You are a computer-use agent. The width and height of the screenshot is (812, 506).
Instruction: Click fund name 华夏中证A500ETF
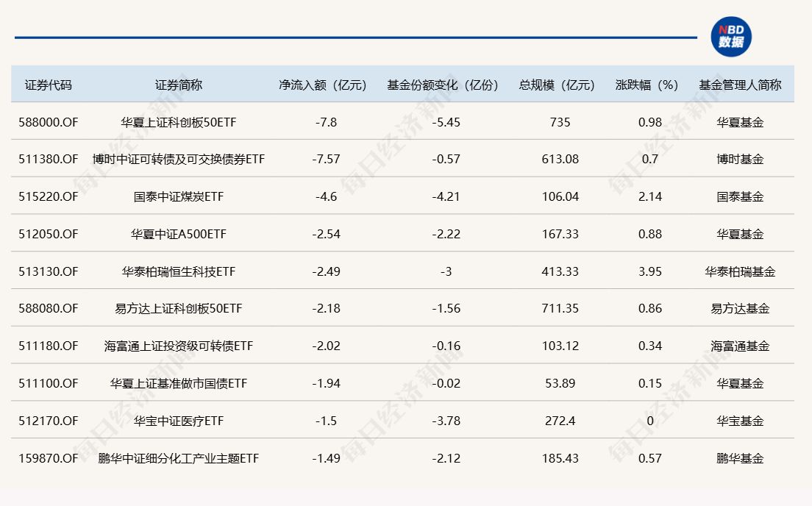click(179, 234)
